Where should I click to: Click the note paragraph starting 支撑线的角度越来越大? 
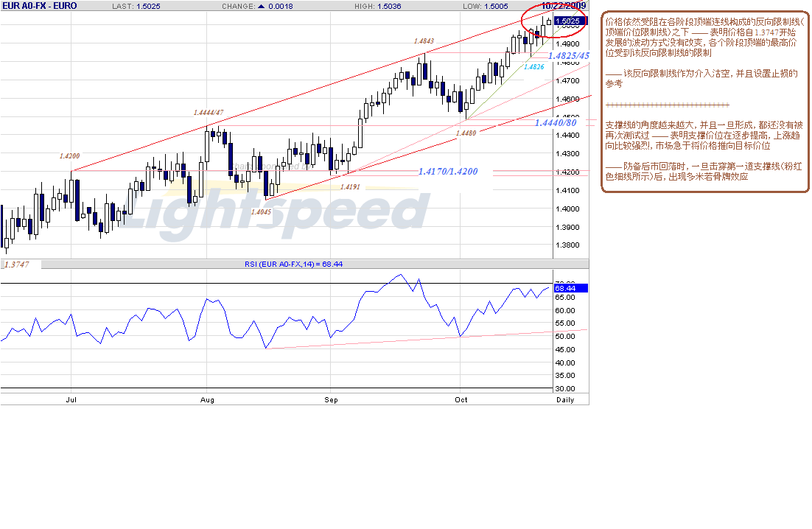704,136
